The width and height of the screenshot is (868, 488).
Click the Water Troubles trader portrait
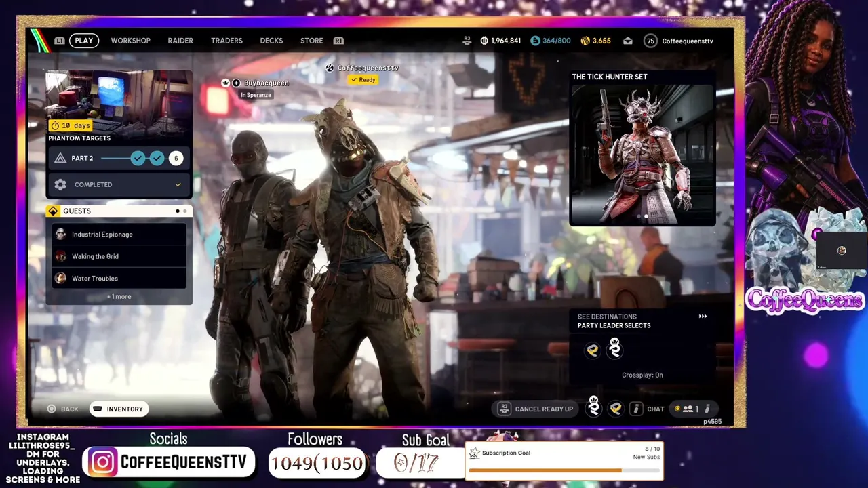[x=60, y=278]
